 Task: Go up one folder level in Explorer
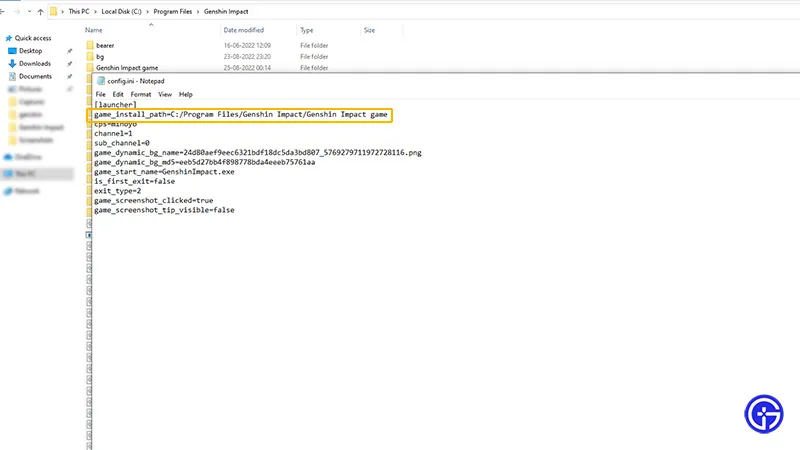pyautogui.click(x=40, y=11)
